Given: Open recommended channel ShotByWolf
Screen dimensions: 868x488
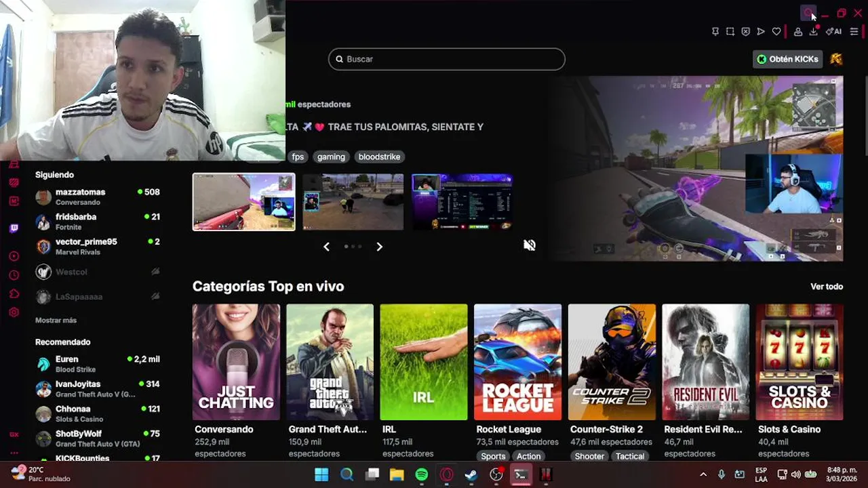Looking at the screenshot, I should (98, 439).
